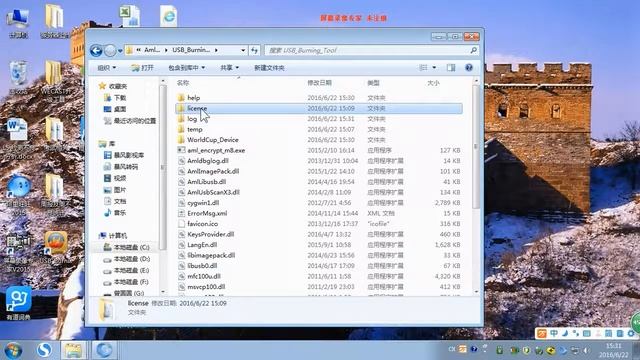Image resolution: width=640 pixels, height=360 pixels.
Task: Select libusb0.dll file
Action: tap(319, 266)
